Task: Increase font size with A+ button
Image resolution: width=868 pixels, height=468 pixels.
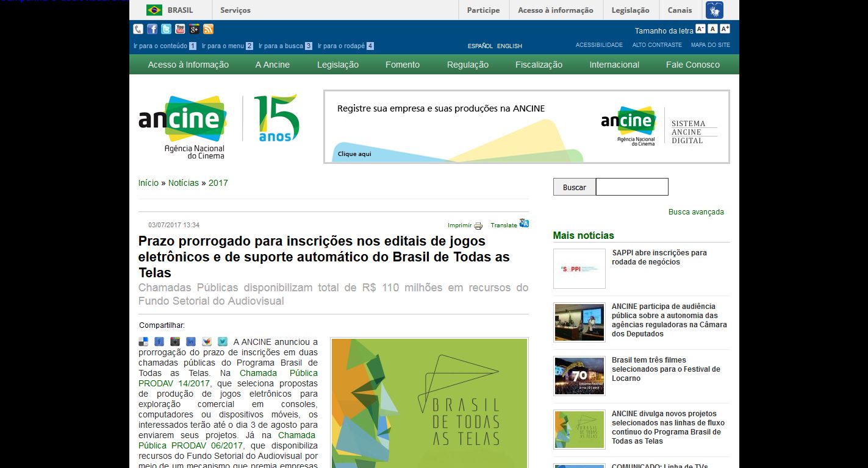Action: click(x=725, y=29)
